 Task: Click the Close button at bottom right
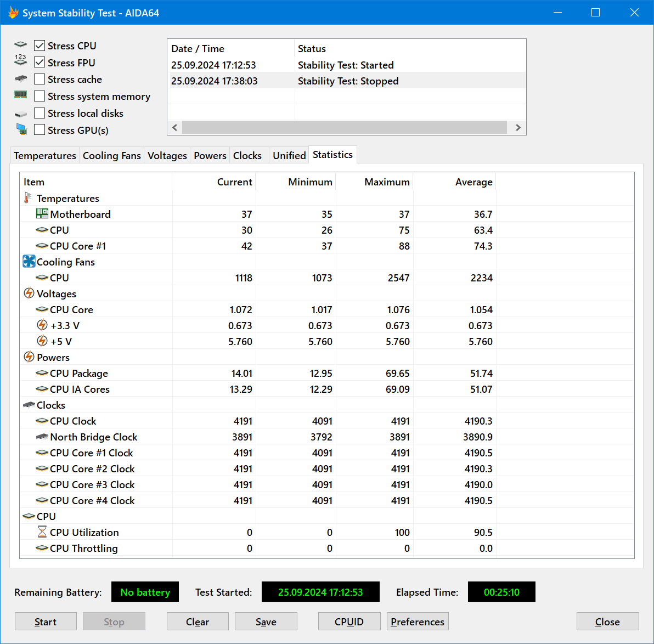pyautogui.click(x=608, y=622)
